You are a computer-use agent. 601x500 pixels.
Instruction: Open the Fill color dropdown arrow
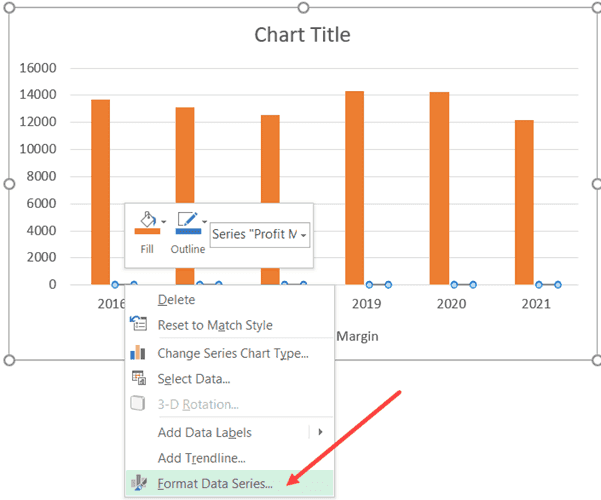(164, 221)
